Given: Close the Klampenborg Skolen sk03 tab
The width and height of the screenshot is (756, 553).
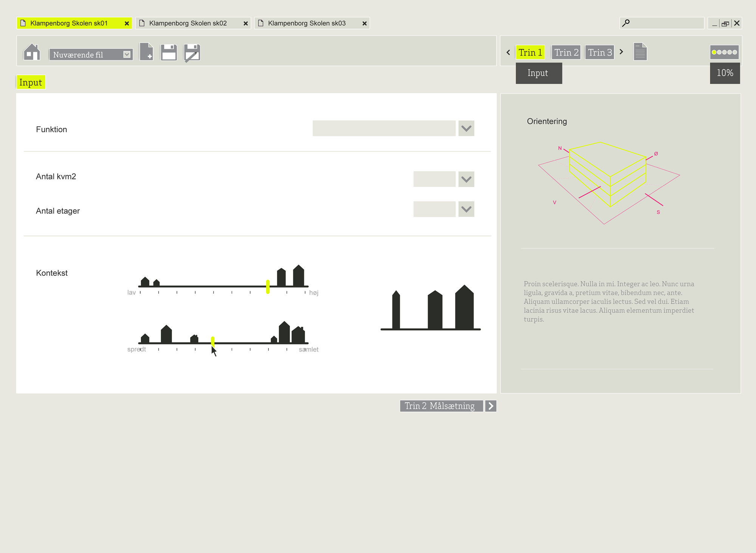Looking at the screenshot, I should click(x=364, y=23).
